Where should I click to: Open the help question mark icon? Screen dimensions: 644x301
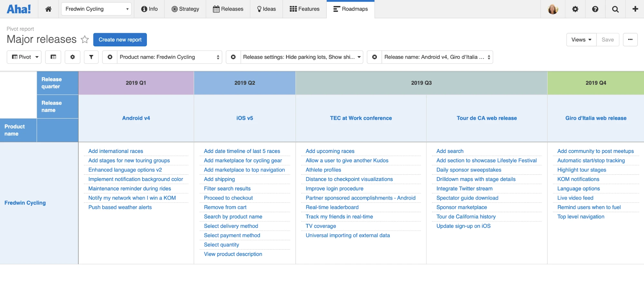click(595, 9)
